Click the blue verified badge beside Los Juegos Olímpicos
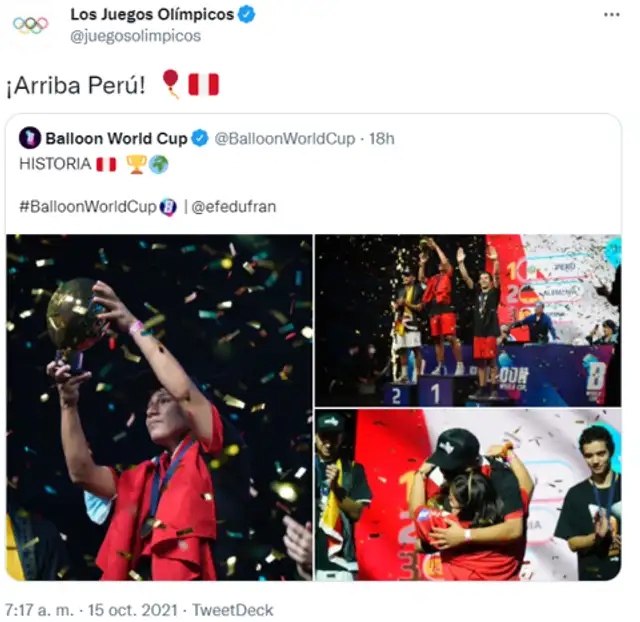640x622 pixels. [246, 15]
